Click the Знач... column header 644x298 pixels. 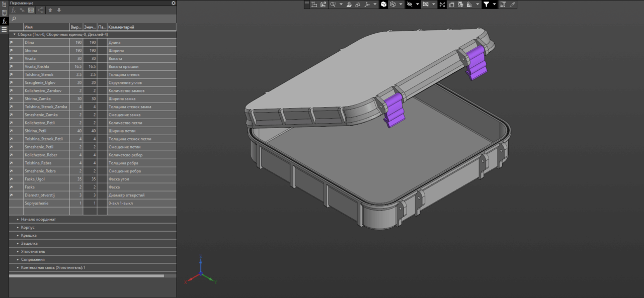coord(90,27)
